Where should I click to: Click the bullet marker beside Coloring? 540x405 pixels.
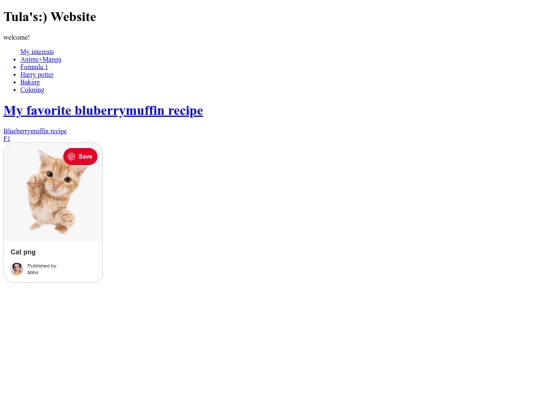pos(14,90)
